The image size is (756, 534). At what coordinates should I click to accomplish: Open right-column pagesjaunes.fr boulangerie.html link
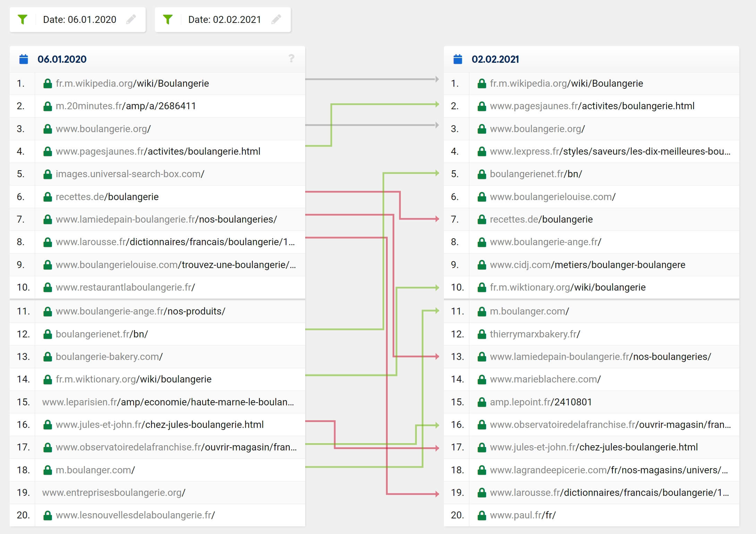[x=592, y=106]
